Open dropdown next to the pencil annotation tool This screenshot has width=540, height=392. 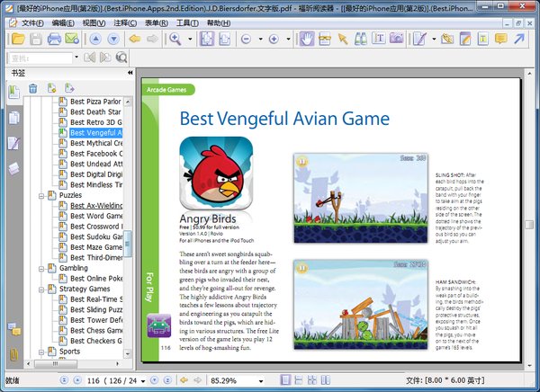coord(434,39)
